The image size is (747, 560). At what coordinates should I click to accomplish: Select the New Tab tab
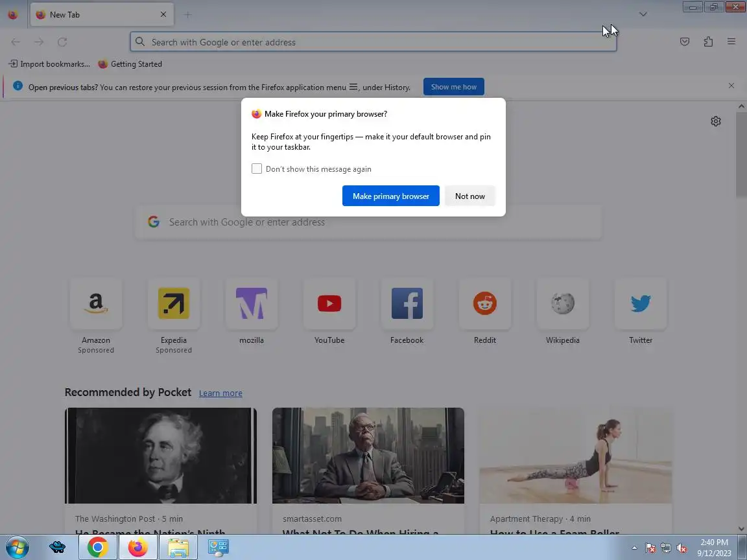(x=102, y=15)
